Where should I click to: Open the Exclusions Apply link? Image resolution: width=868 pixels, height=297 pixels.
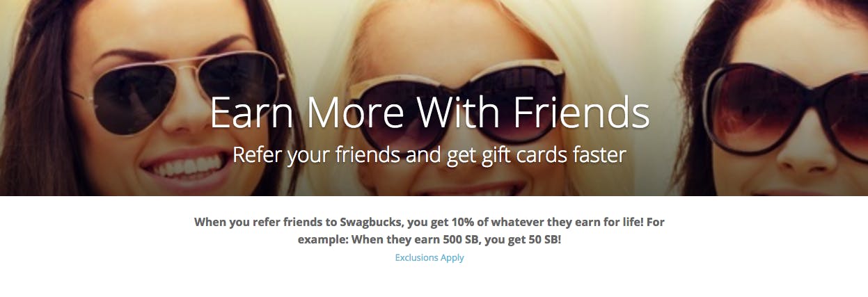[x=429, y=257]
